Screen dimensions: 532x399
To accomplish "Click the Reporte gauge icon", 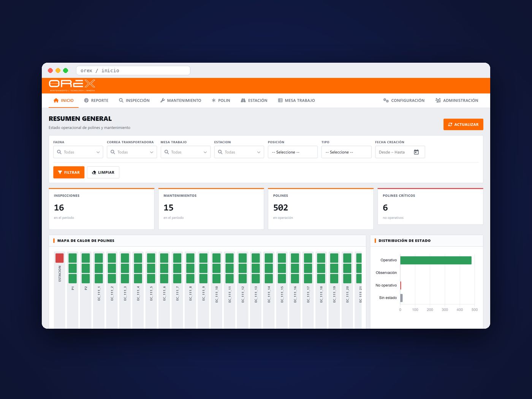I will tap(86, 100).
